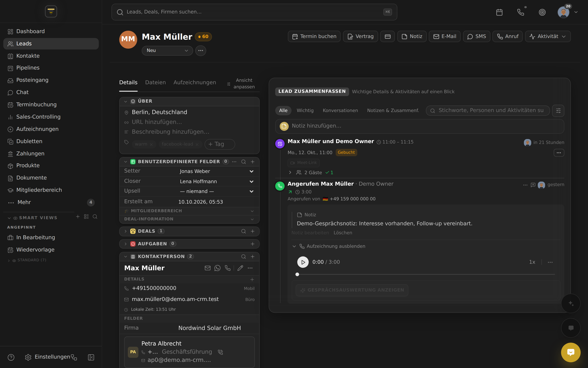Viewport: 588px width, 368px height.
Task: Hide the call recording section
Action: pyautogui.click(x=329, y=246)
